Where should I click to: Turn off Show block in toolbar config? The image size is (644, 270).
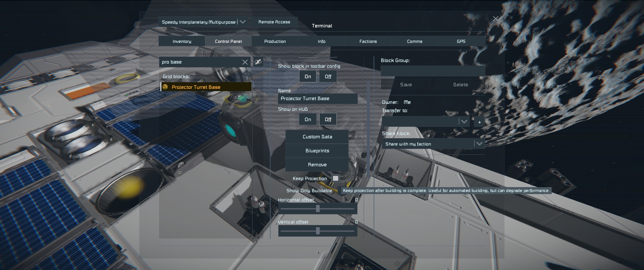tap(328, 77)
